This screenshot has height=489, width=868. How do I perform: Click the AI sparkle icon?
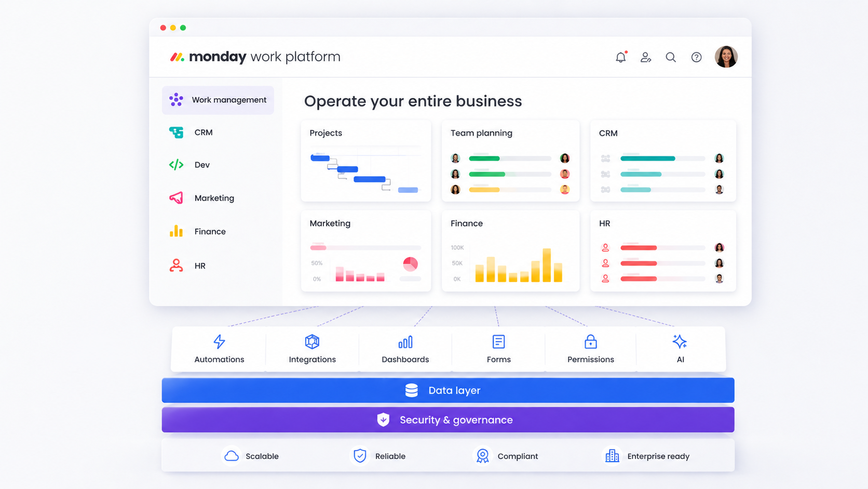tap(680, 341)
